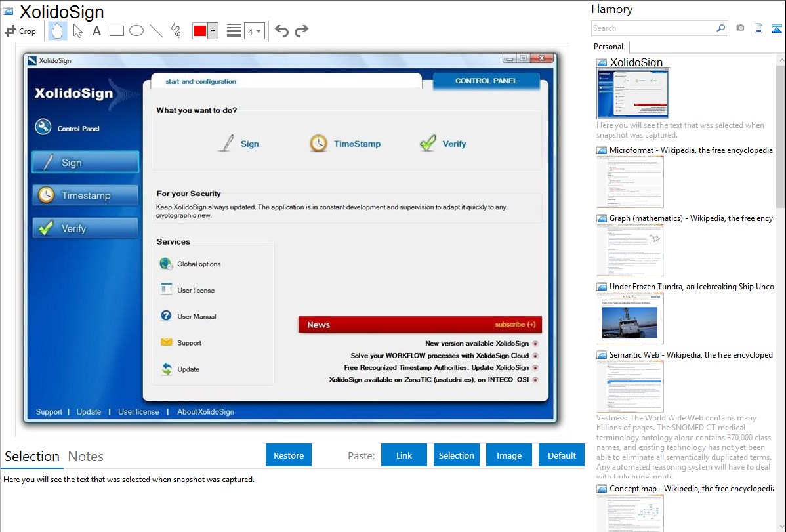Select the rectangle drawing tool
Image resolution: width=786 pixels, height=532 pixels.
tap(116, 31)
